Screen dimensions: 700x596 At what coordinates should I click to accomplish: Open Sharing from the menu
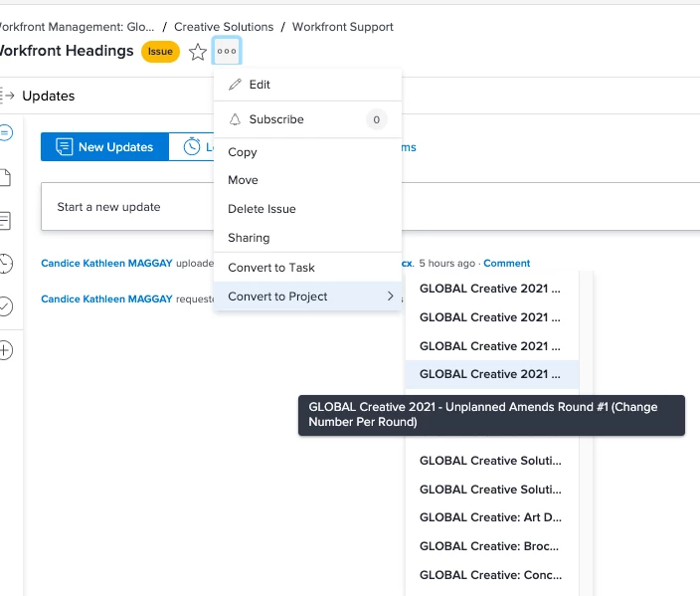click(307, 238)
